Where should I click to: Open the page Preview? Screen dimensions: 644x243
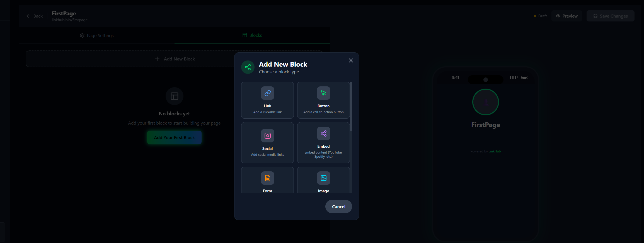[566, 16]
